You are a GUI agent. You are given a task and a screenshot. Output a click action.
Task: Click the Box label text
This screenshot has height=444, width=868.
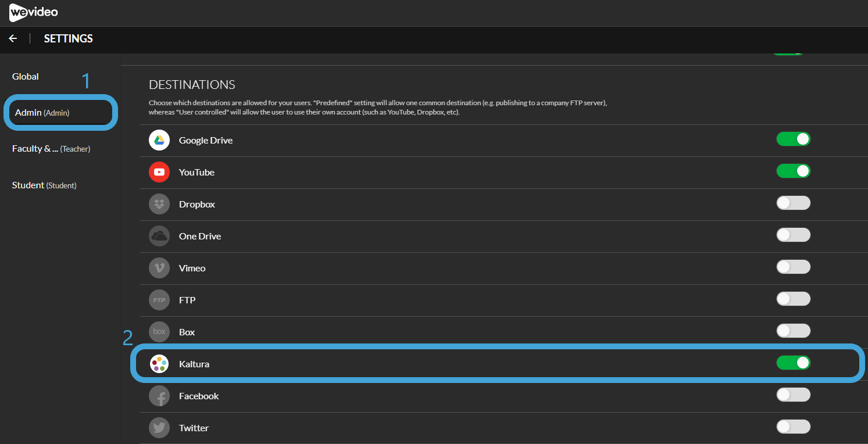[x=187, y=332]
